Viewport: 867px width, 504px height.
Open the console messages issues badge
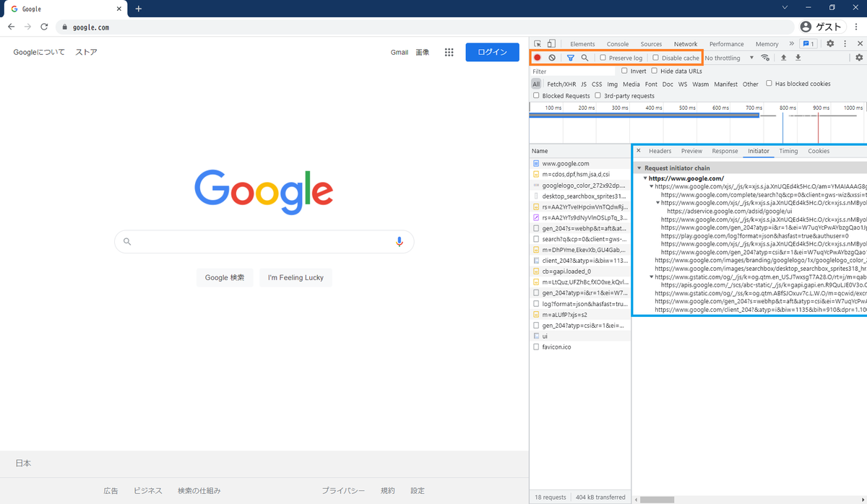coord(808,44)
